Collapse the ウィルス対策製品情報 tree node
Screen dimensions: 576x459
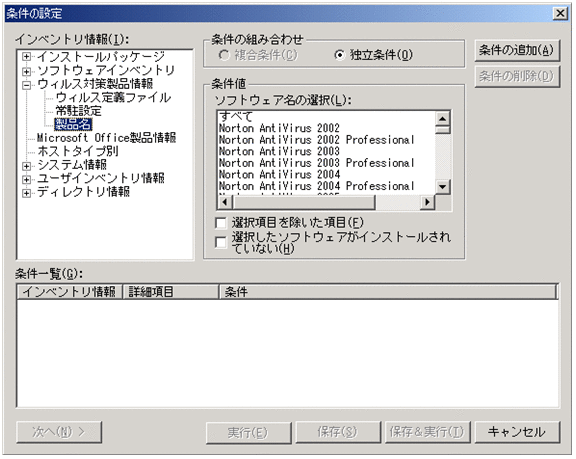[26, 85]
